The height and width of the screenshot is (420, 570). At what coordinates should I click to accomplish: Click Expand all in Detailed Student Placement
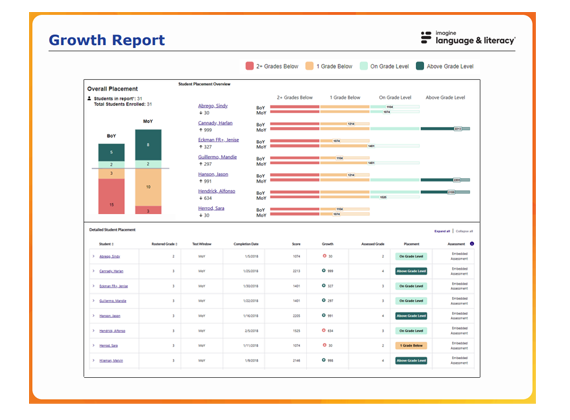click(x=442, y=231)
